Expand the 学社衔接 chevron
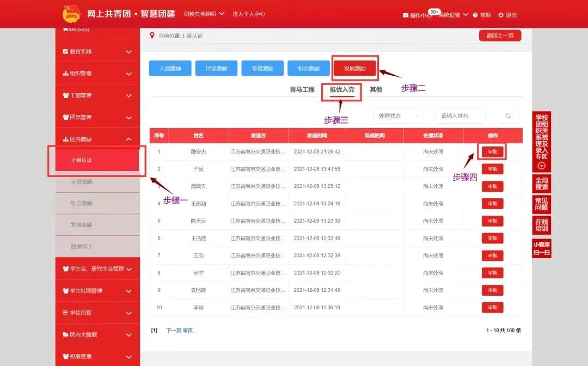 128,313
